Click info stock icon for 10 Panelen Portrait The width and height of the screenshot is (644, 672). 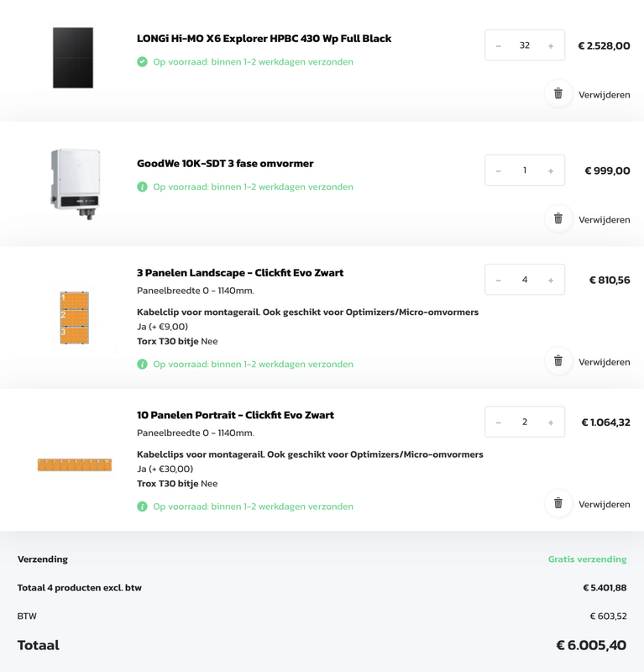(x=142, y=507)
